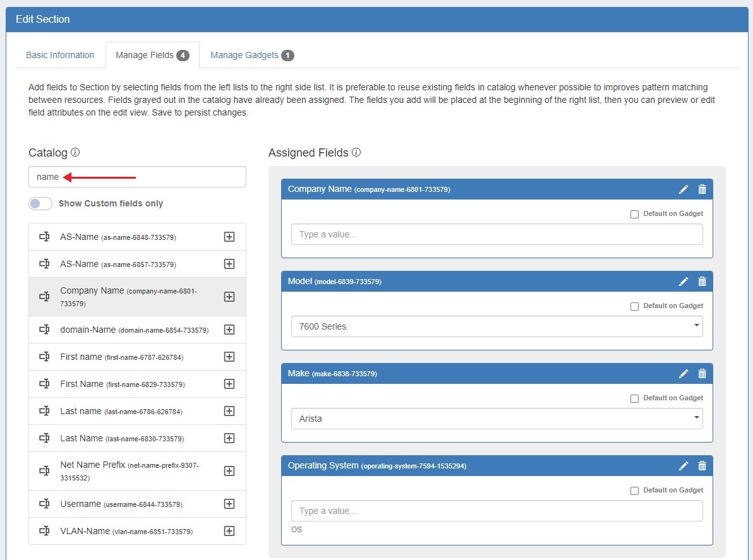
Task: Click pencil icon on Make field
Action: (x=684, y=374)
